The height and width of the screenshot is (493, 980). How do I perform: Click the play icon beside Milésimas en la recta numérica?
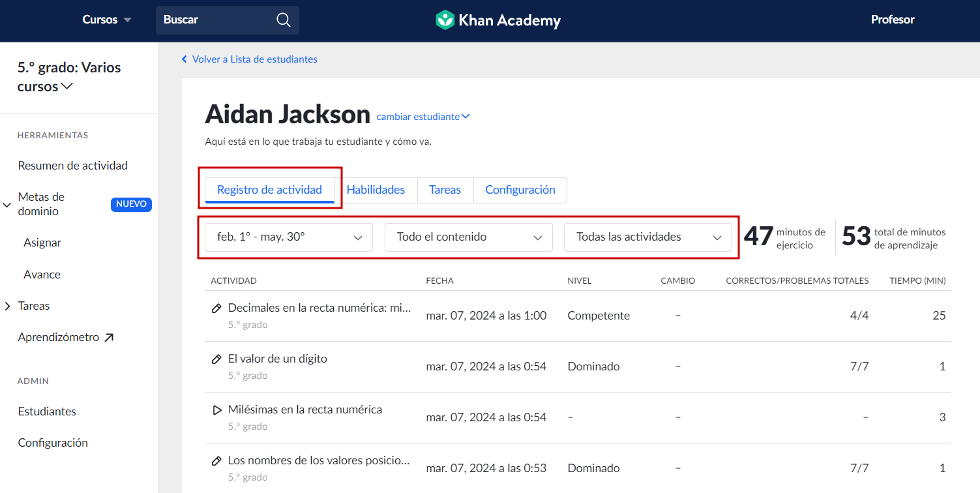[217, 410]
